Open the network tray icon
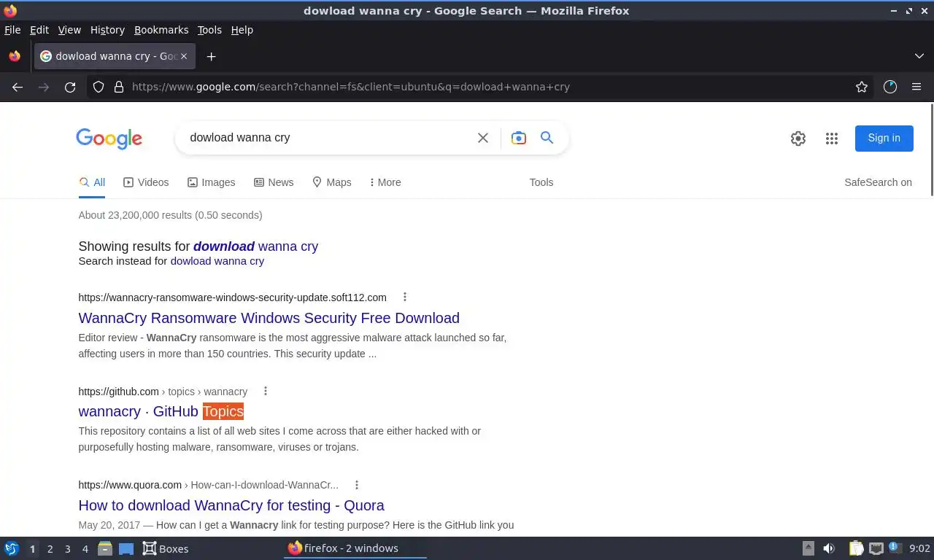 coord(876,548)
